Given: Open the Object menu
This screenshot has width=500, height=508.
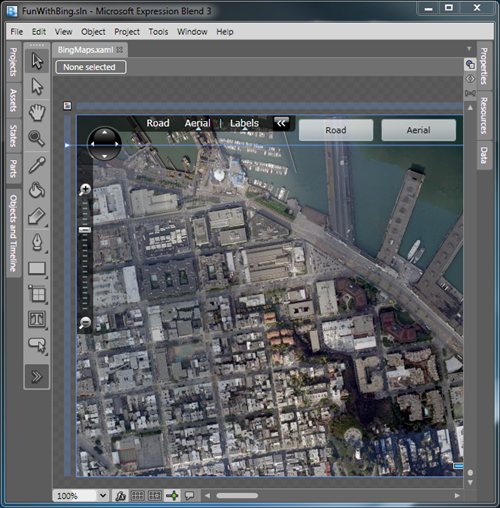Looking at the screenshot, I should coord(93,32).
